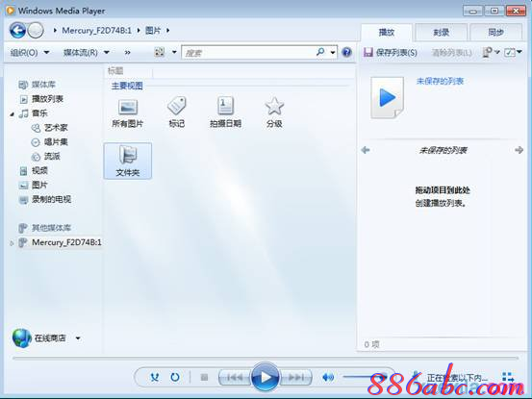Open the 文件夹 folder view icon
Viewport: 532px width, 399px height.
pyautogui.click(x=128, y=161)
